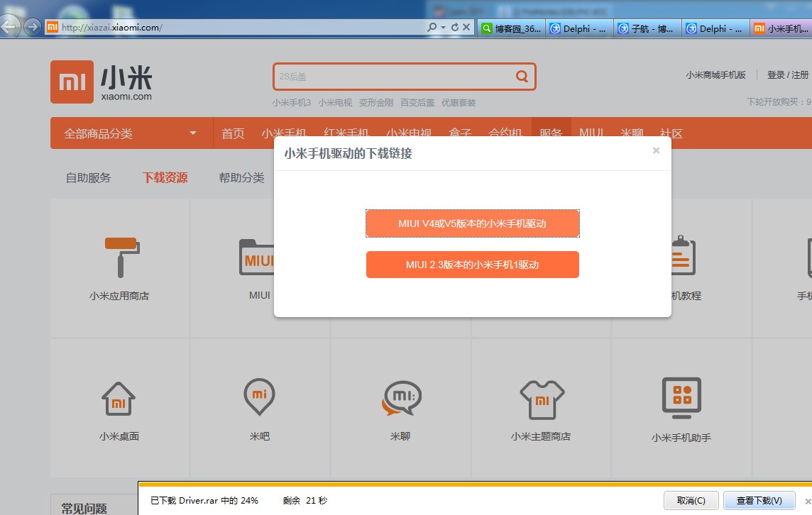Click the stop loading X in address bar

click(x=466, y=27)
